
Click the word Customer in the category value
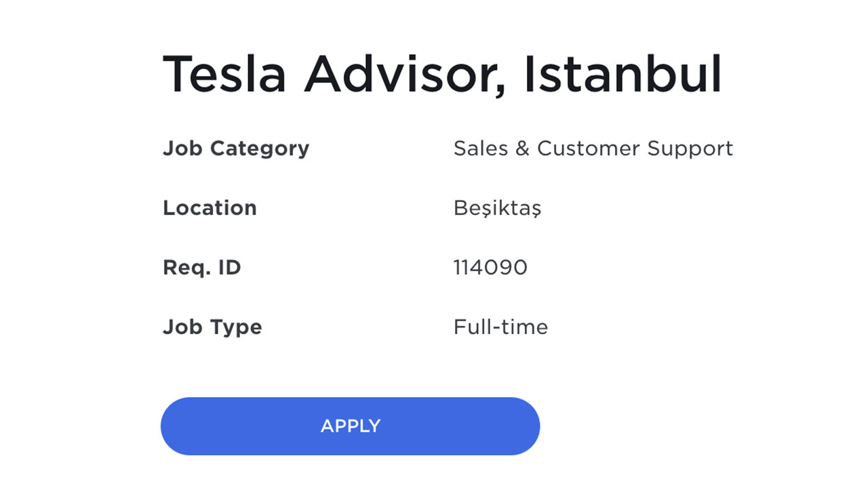point(588,148)
